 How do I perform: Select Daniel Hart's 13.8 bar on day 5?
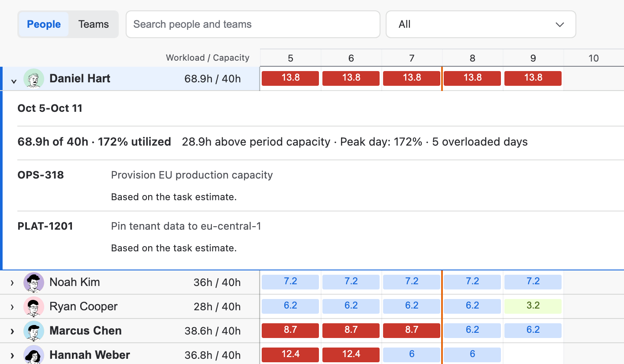point(290,78)
